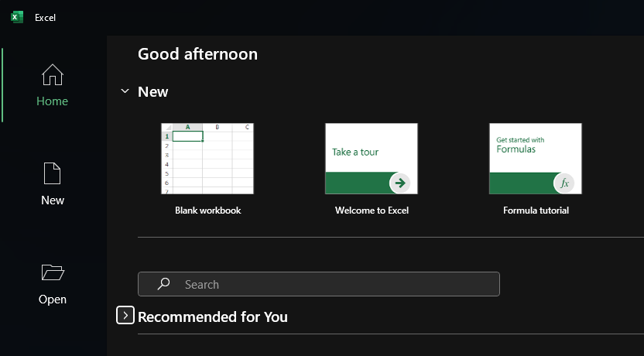Click the Welcome to Excel label
This screenshot has height=356, width=644.
[372, 211]
